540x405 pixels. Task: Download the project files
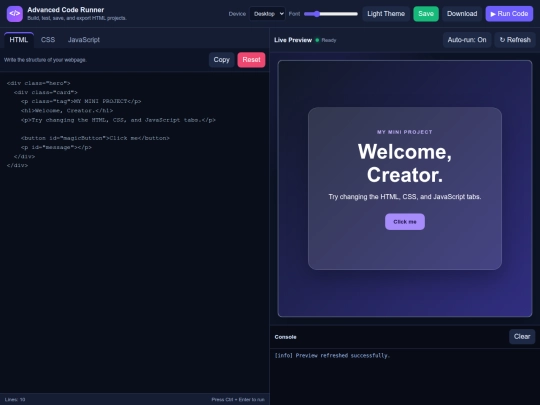tap(462, 14)
